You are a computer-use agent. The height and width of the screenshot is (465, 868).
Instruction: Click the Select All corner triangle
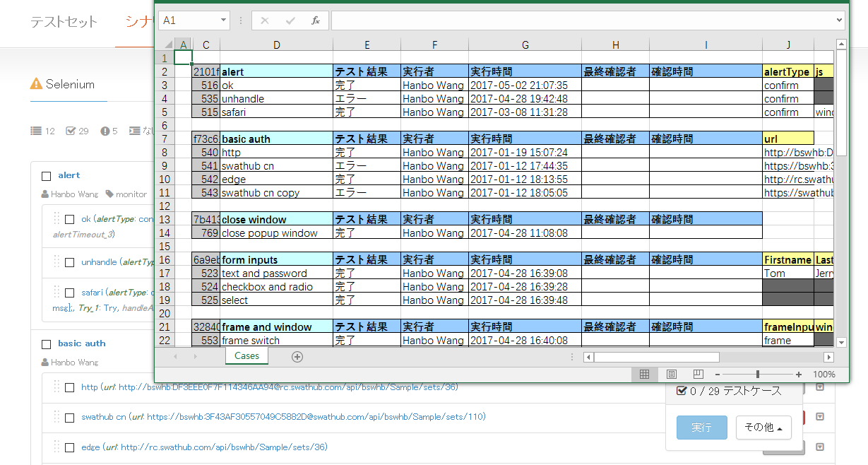tap(164, 45)
